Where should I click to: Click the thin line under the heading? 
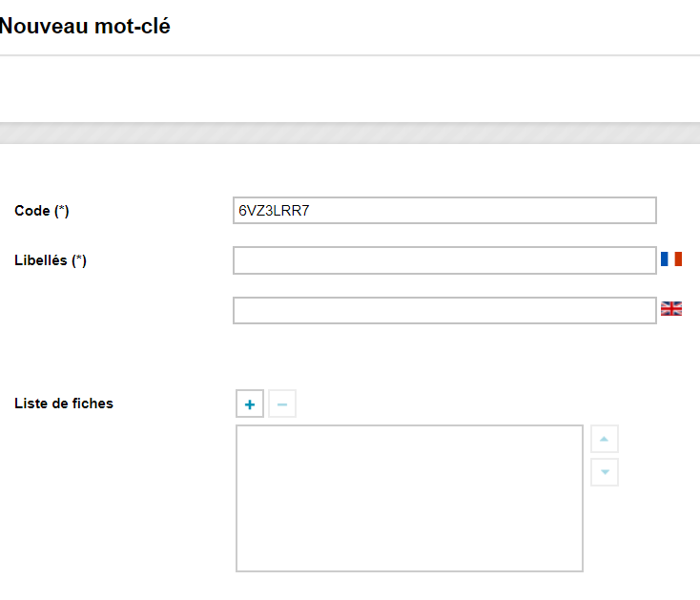(x=350, y=55)
